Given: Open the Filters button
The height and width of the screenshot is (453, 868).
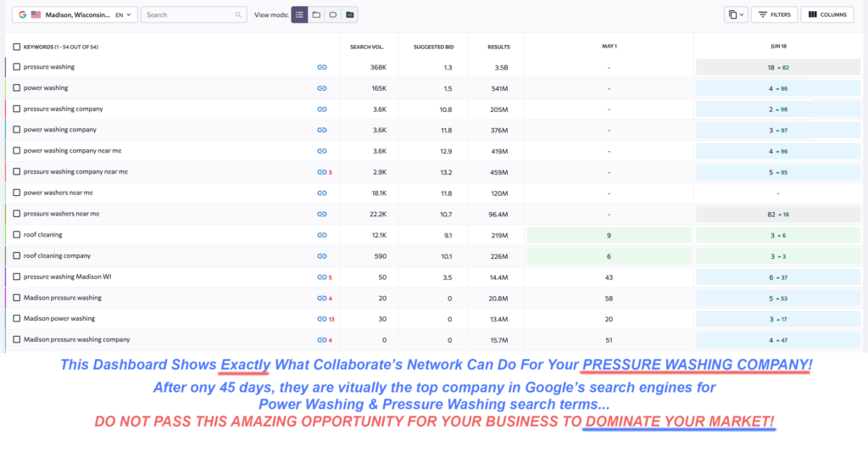Looking at the screenshot, I should pos(774,14).
